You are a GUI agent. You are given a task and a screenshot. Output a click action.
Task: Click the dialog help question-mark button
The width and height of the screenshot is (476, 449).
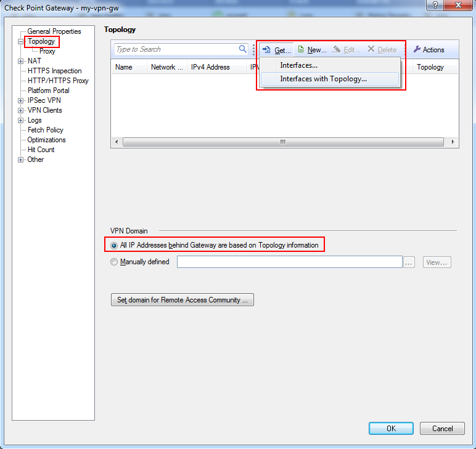pos(435,5)
